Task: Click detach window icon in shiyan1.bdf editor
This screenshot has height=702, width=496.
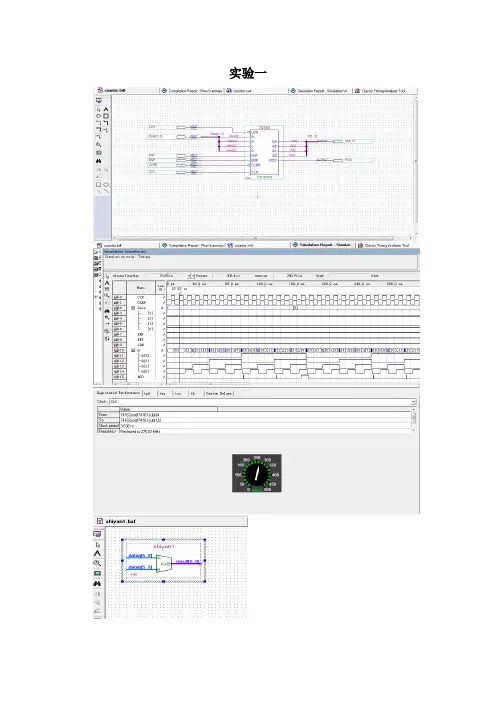Action: click(x=97, y=534)
